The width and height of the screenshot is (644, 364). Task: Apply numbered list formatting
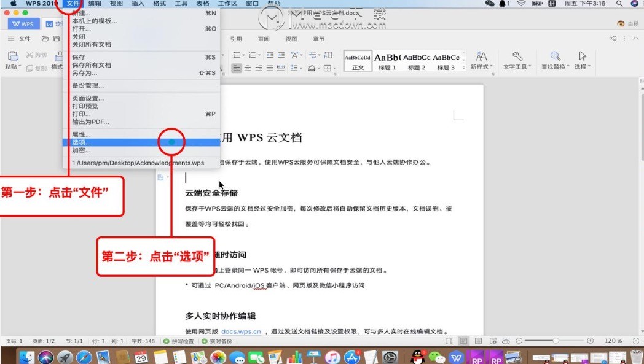(x=252, y=55)
